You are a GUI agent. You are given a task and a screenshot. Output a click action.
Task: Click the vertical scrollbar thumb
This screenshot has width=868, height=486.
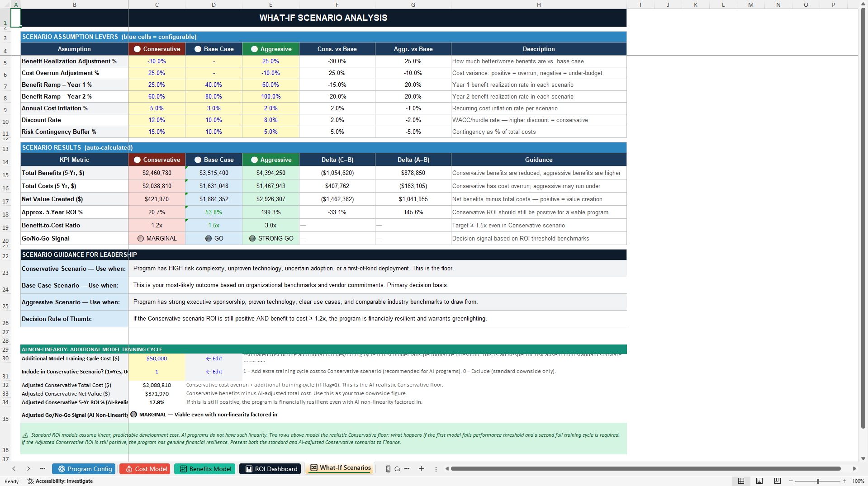863,218
